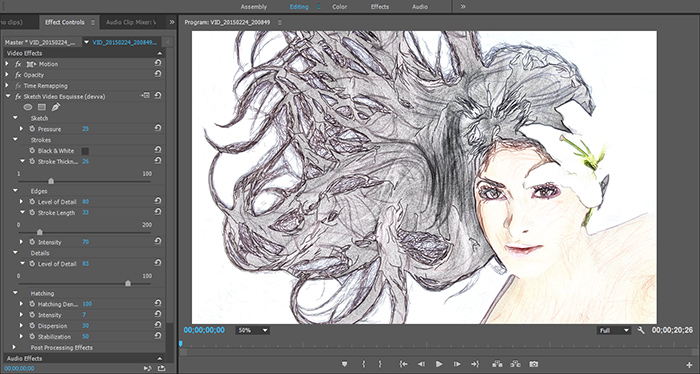Open the Full playback resolution dropdown
Screen dimensions: 700x374
[x=613, y=330]
